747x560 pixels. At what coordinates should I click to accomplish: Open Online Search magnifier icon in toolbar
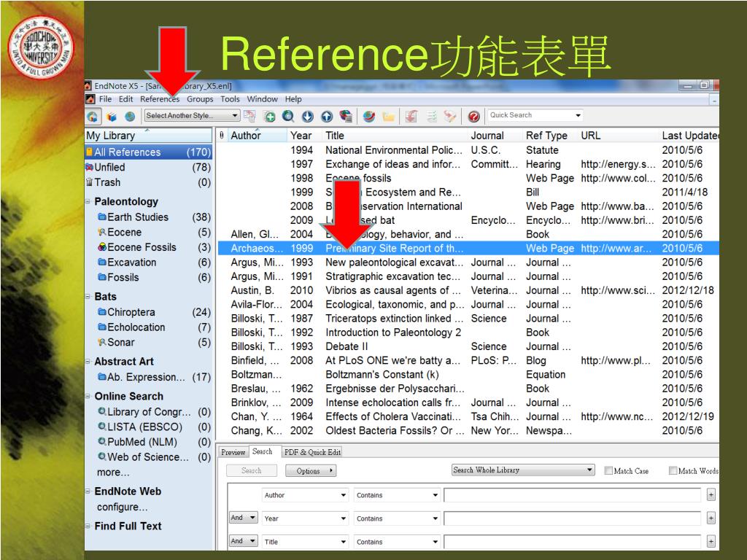[x=288, y=116]
